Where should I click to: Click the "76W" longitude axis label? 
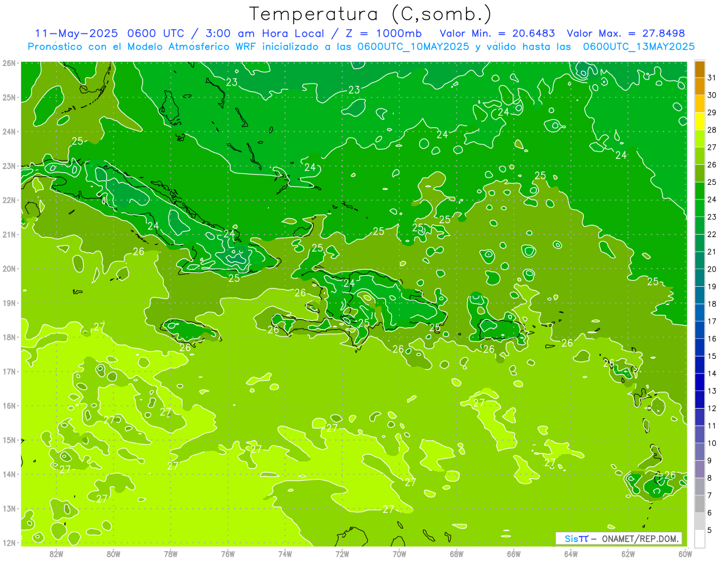tap(228, 554)
